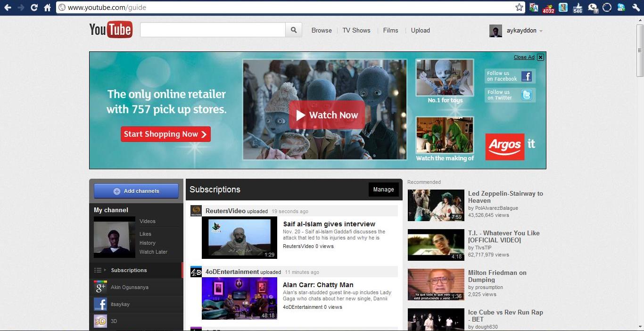Click the Facebook icon beside itsaykay
644x331 pixels.
point(100,304)
